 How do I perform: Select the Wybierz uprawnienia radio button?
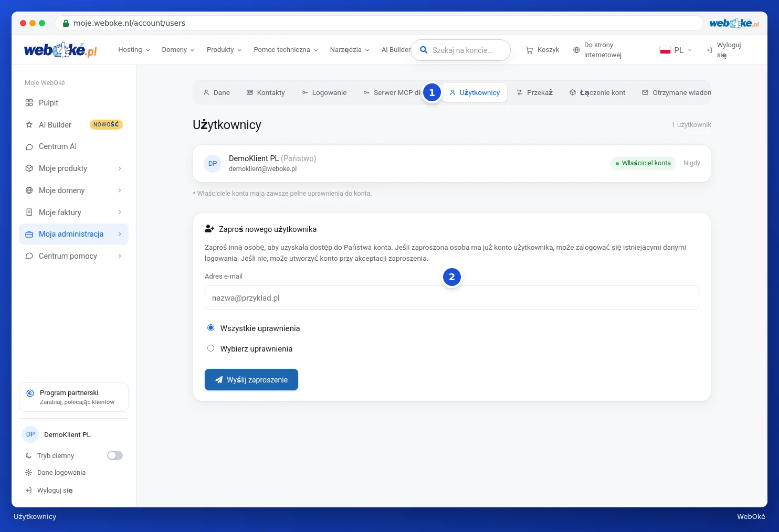click(210, 348)
